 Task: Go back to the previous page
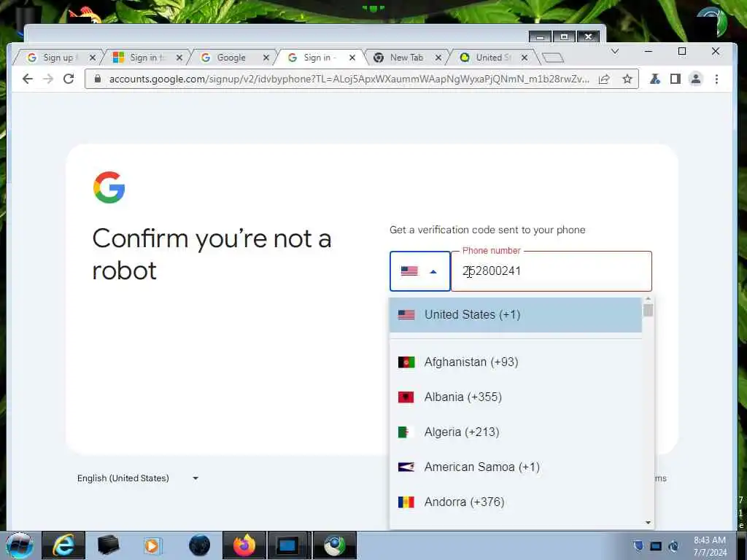point(28,79)
